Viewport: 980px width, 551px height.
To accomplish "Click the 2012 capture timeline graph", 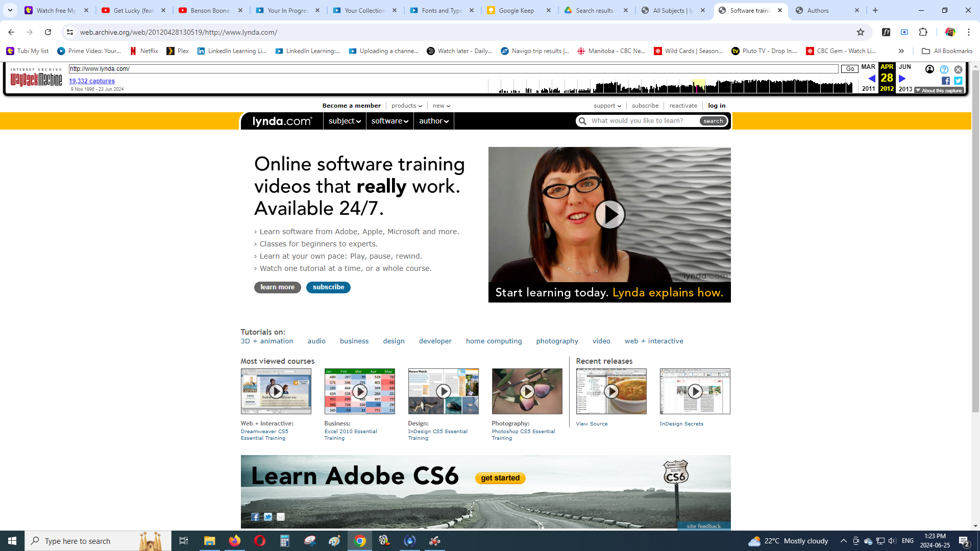I will pos(698,87).
